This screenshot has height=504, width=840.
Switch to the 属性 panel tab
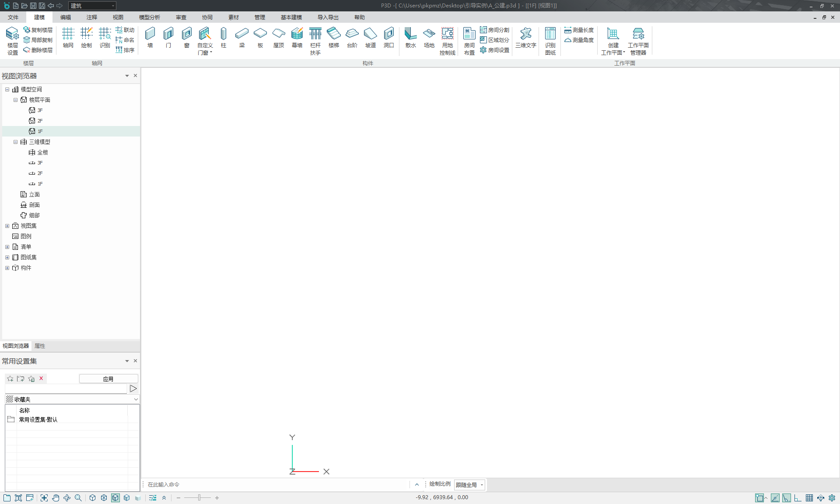click(40, 346)
